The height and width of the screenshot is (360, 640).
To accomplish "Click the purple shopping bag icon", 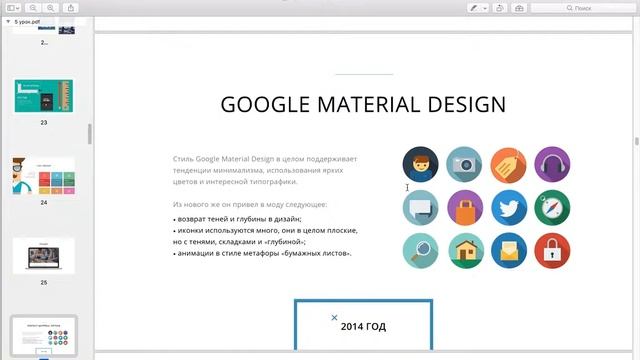I will pyautogui.click(x=465, y=208).
